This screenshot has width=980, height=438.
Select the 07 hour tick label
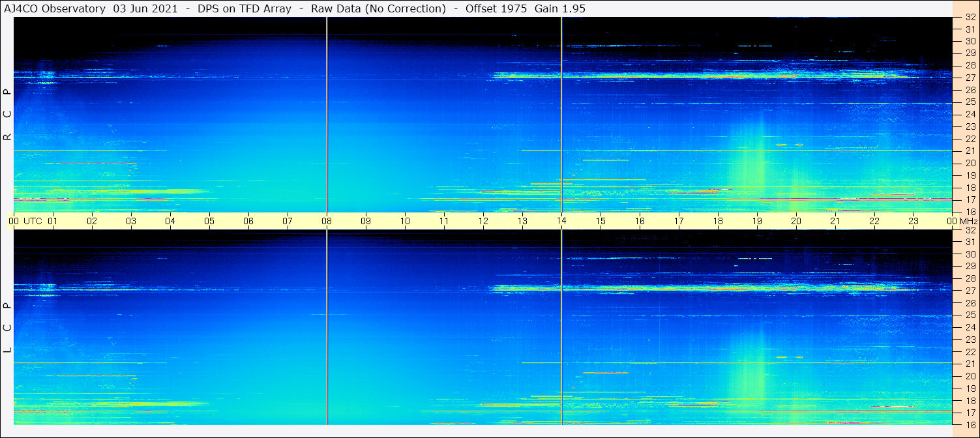click(x=288, y=221)
